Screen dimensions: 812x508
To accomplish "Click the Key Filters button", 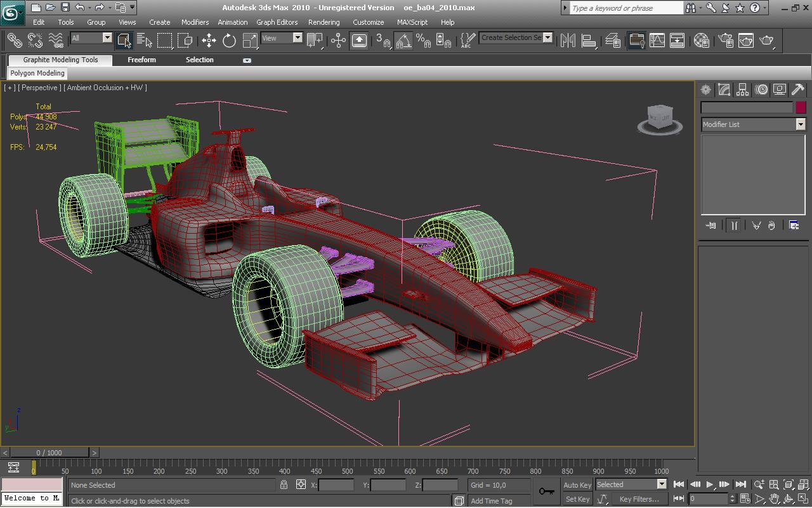I will point(639,499).
